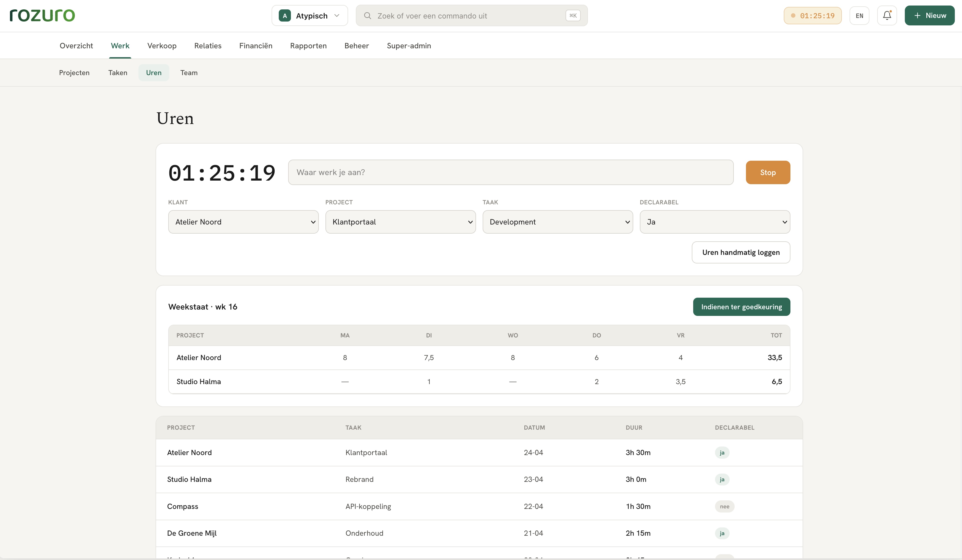This screenshot has height=560, width=962.
Task: Click the Studio Halma Rebrand entry
Action: 479,479
